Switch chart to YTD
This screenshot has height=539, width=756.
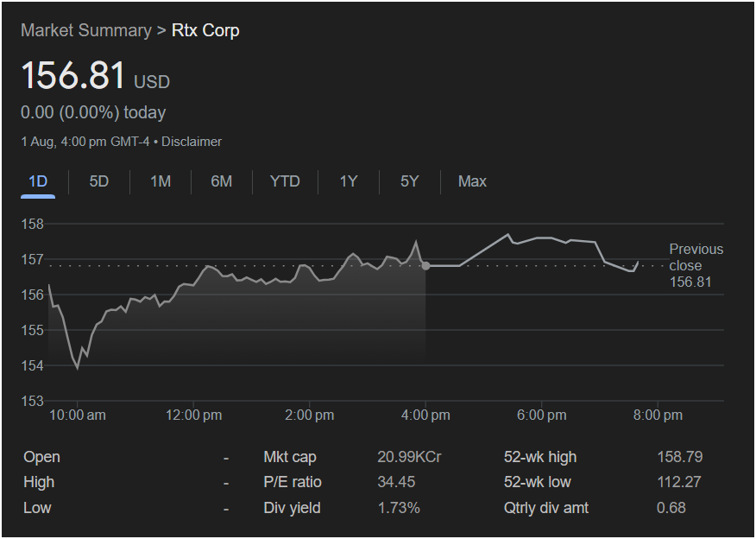coord(285,181)
